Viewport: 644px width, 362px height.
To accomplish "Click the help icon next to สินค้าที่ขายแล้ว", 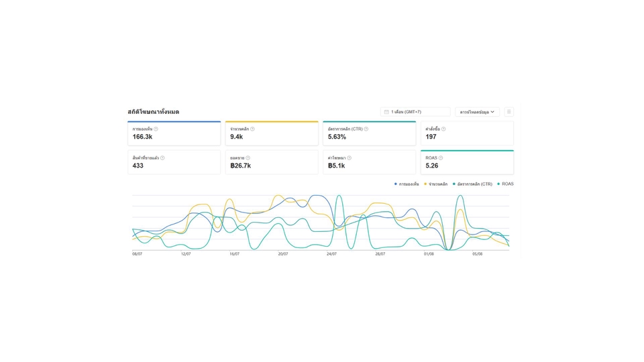I will [x=162, y=158].
